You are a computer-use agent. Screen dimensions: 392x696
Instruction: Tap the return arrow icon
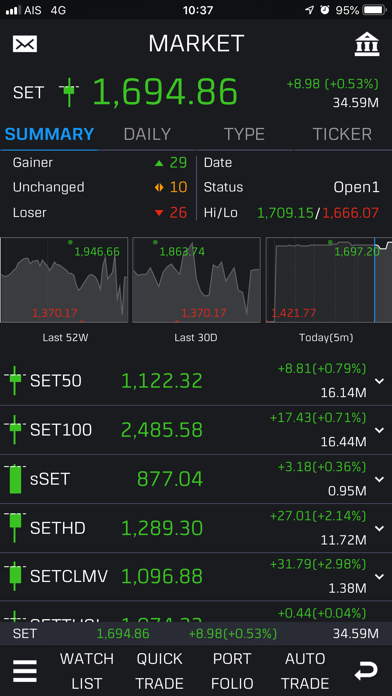click(366, 671)
